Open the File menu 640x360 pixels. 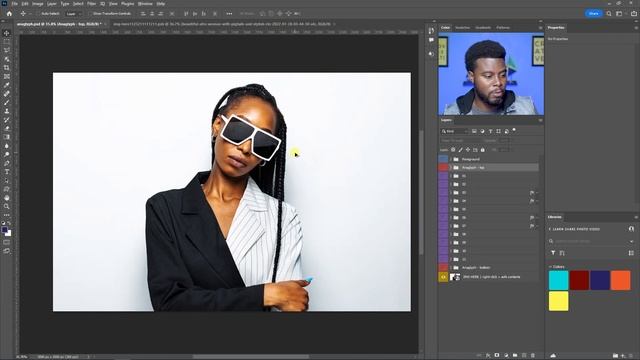[15, 4]
